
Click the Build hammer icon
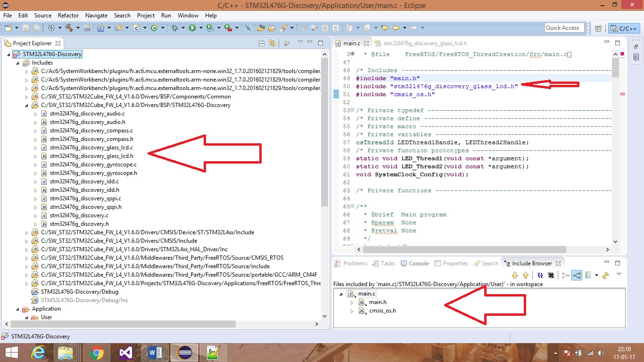tap(69, 28)
